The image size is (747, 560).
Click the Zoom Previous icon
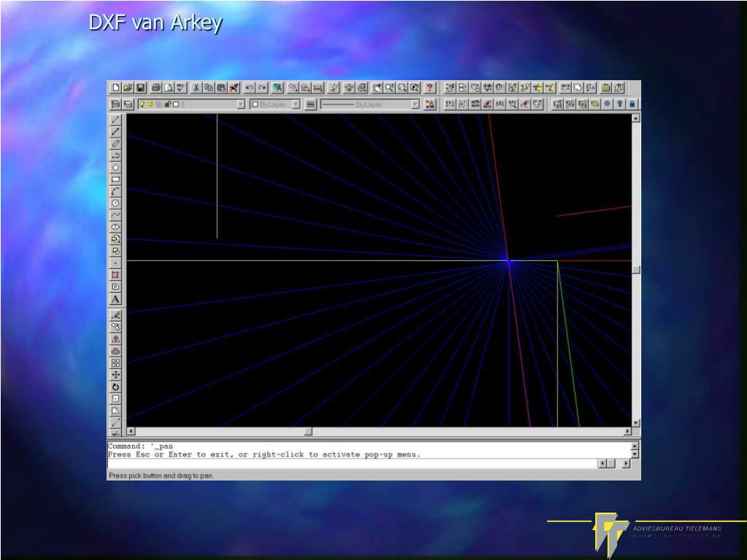[414, 87]
